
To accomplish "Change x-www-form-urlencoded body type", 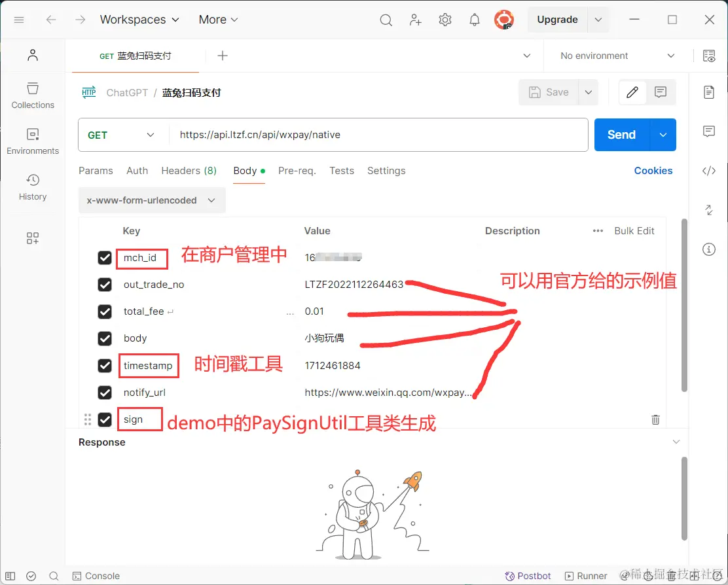I will point(152,200).
